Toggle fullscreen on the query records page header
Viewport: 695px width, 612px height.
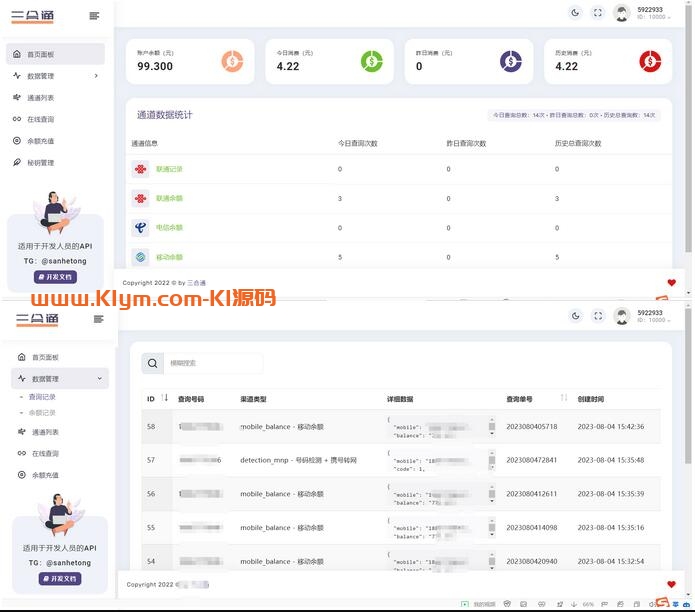click(598, 316)
